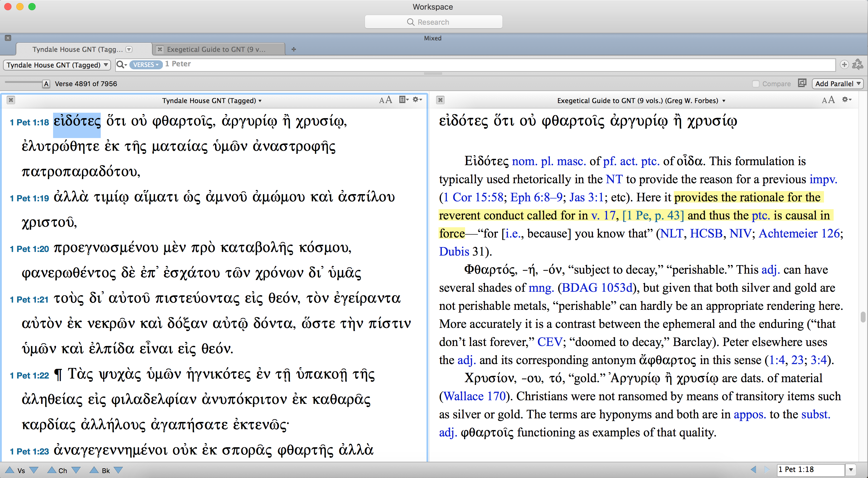The image size is (868, 478).
Task: Click the pane layout icon beside Compare
Action: [802, 83]
